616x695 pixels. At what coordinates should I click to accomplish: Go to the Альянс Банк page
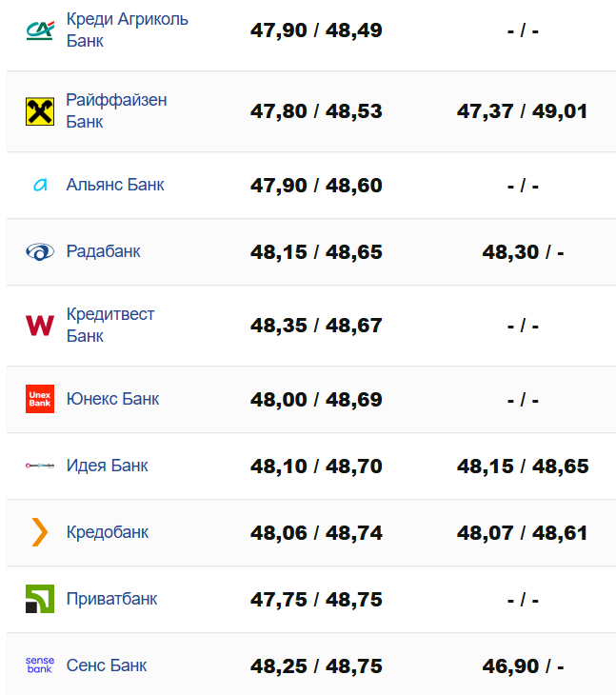pos(115,185)
